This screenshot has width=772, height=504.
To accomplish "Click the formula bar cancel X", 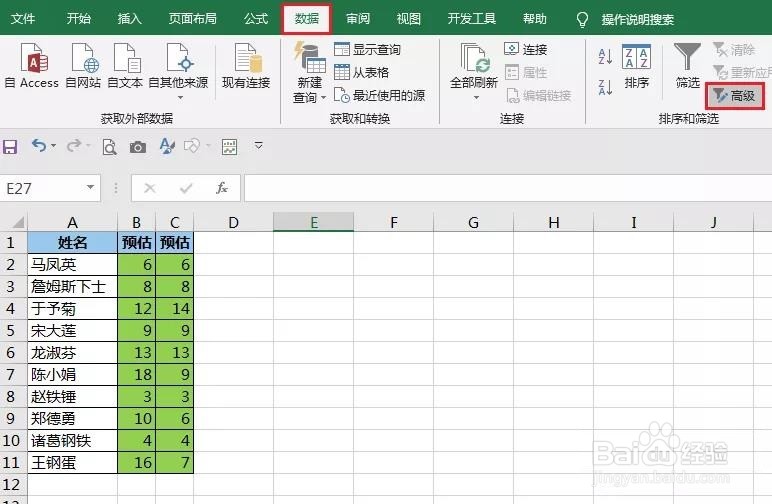I will pos(150,188).
